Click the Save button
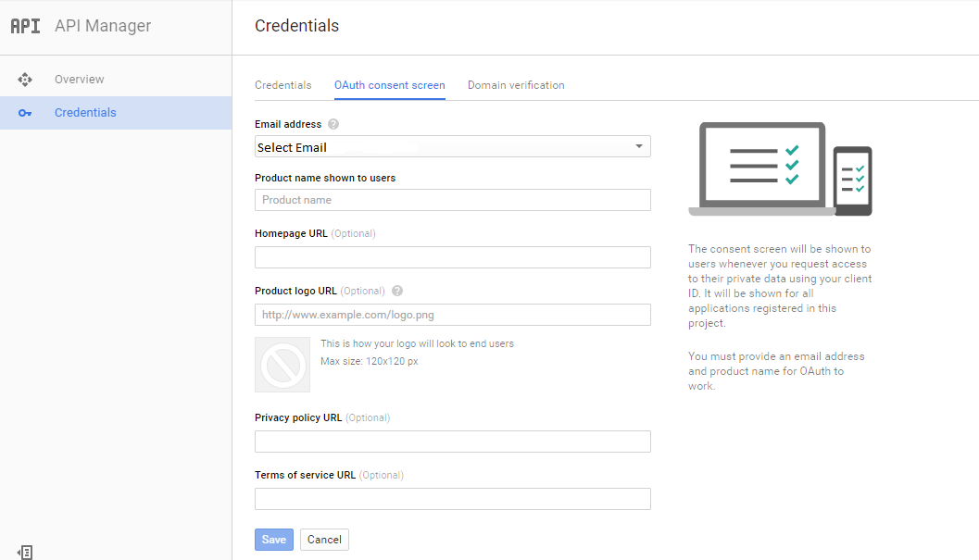 point(274,540)
